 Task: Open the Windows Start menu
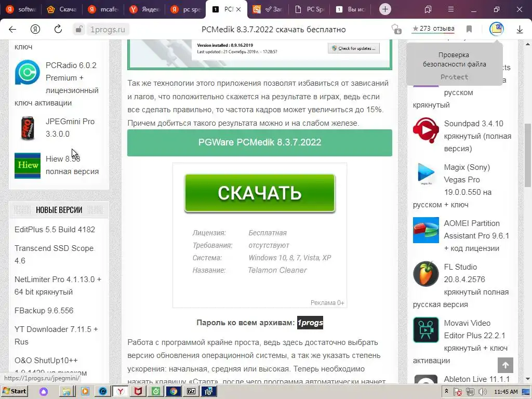point(14,391)
